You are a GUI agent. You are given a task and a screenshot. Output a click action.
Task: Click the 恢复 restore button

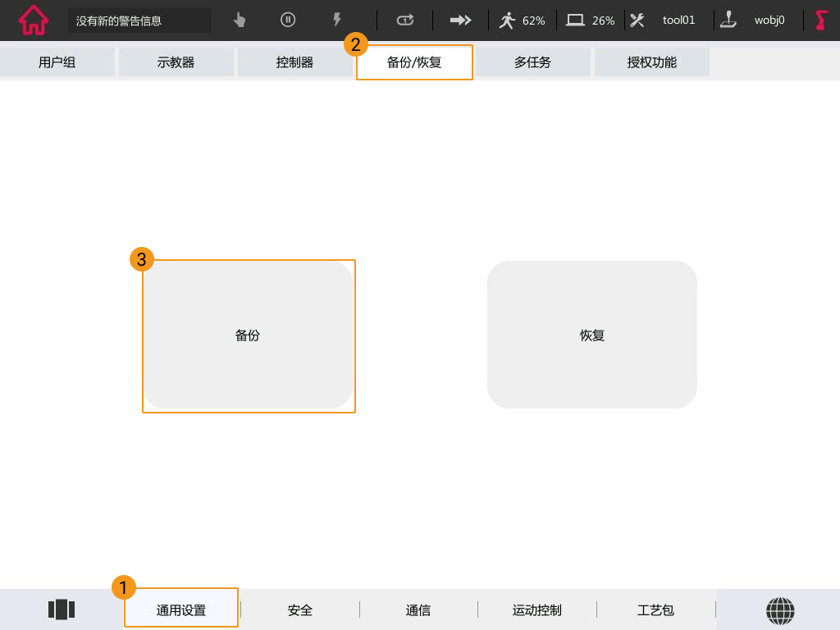pyautogui.click(x=591, y=336)
